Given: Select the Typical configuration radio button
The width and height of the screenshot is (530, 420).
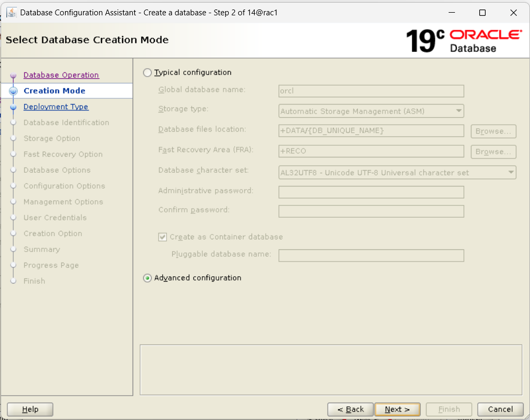Looking at the screenshot, I should 147,73.
